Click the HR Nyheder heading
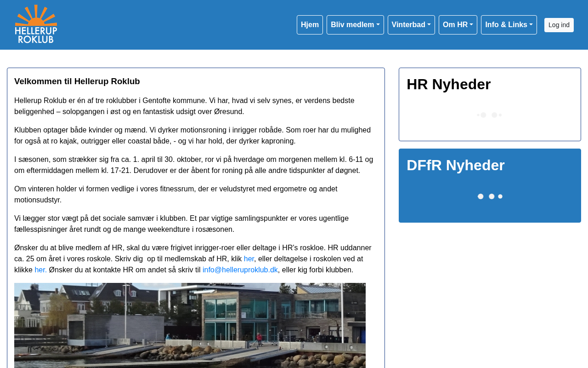Viewport: 588px width, 368px height. point(449,84)
